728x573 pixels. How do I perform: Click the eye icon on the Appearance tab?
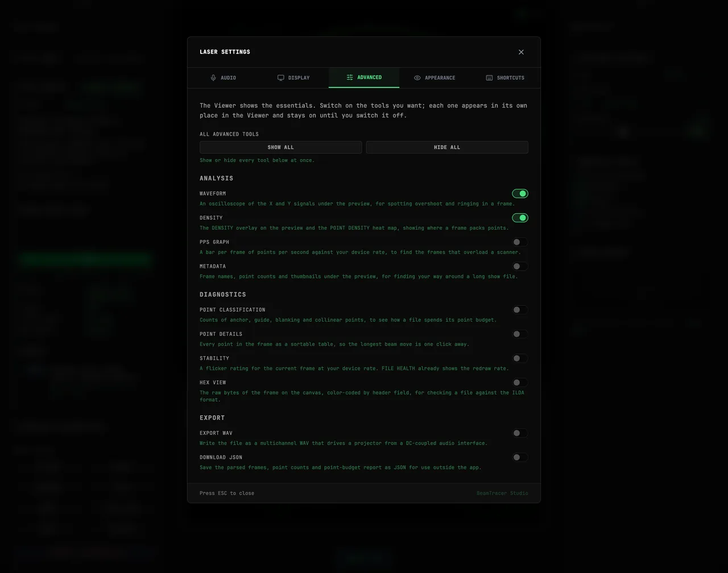[417, 78]
